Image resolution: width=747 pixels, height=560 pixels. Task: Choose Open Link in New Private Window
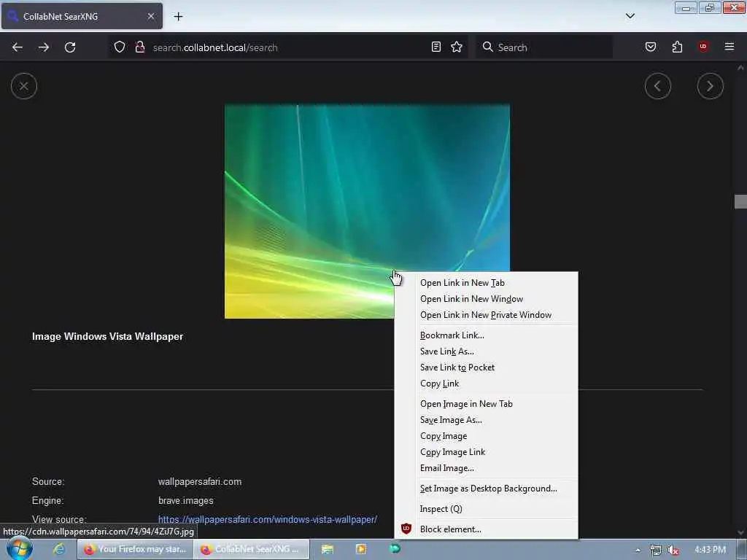(485, 315)
